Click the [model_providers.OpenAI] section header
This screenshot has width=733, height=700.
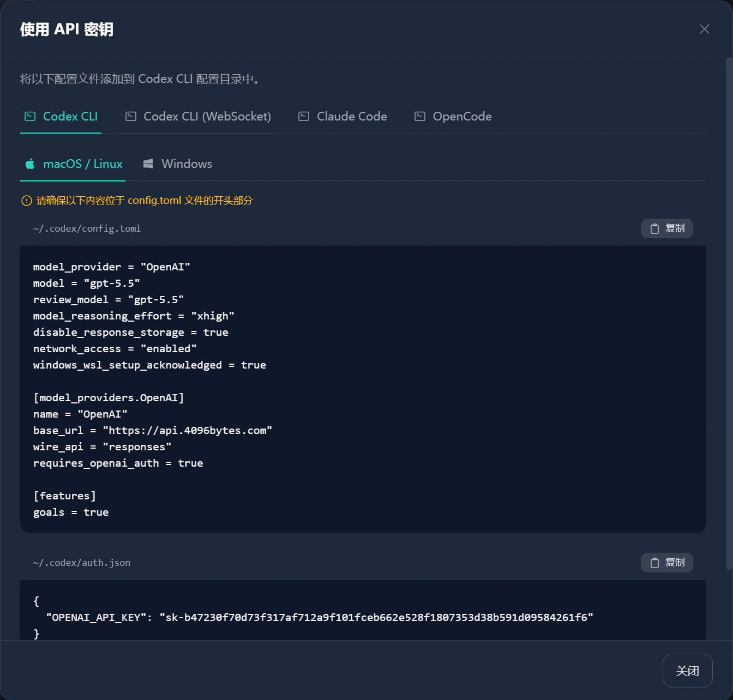pos(109,397)
